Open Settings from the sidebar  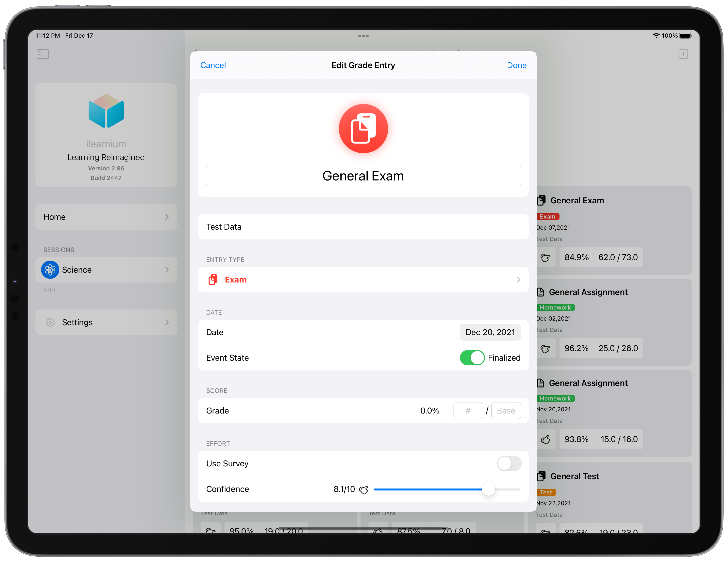[106, 322]
